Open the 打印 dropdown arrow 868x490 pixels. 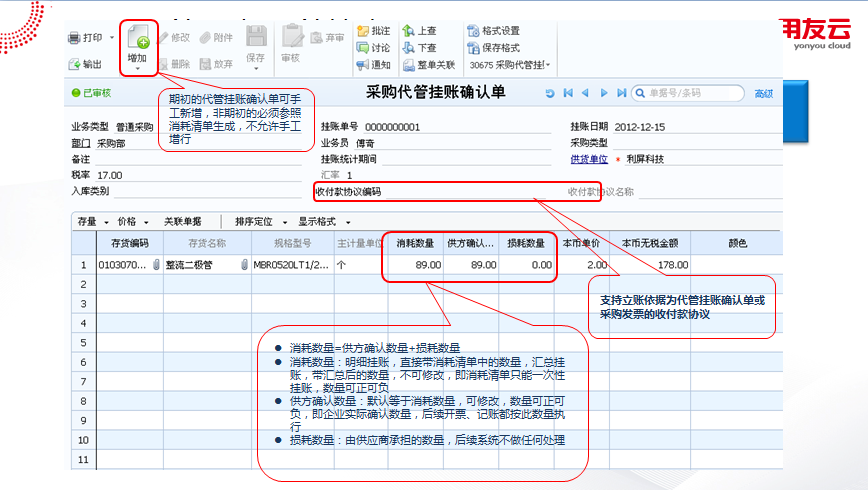pyautogui.click(x=112, y=38)
